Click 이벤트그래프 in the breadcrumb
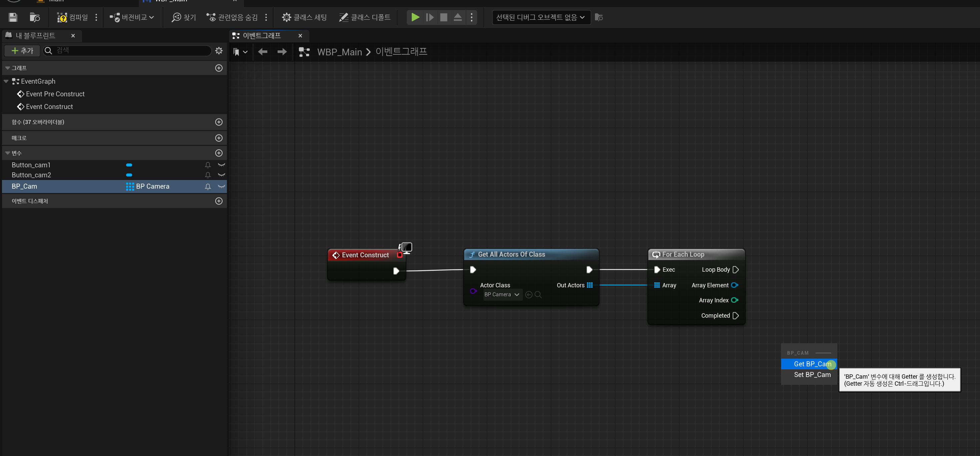Viewport: 980px width, 456px height. (401, 52)
